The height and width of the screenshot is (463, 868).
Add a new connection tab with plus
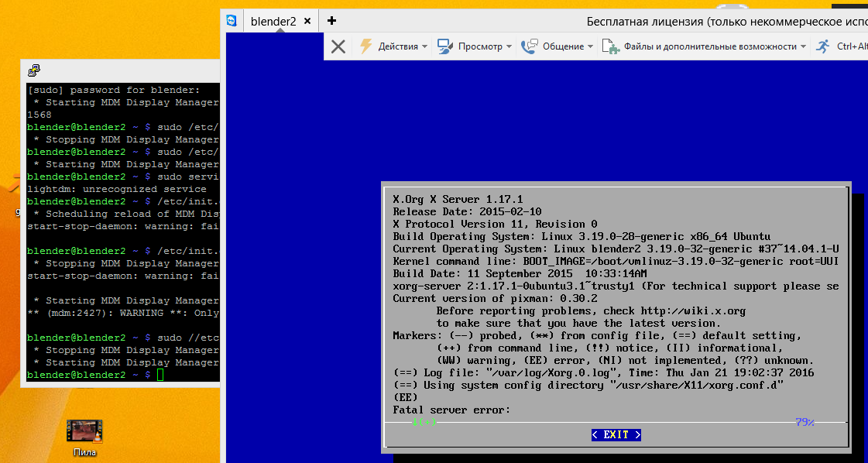click(x=332, y=21)
